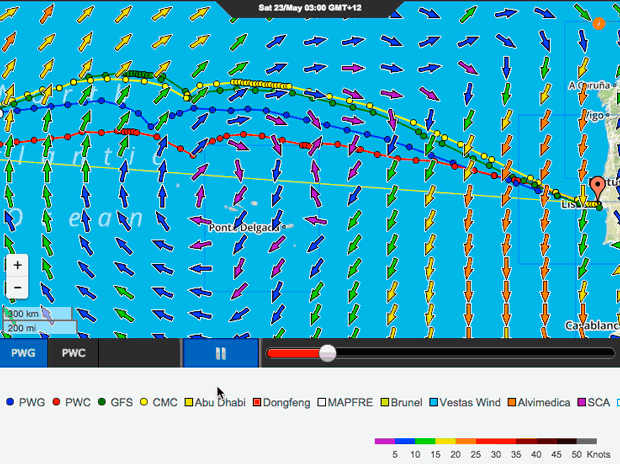This screenshot has height=464, width=620.
Task: Click the orange info icon at top right
Action: click(599, 22)
